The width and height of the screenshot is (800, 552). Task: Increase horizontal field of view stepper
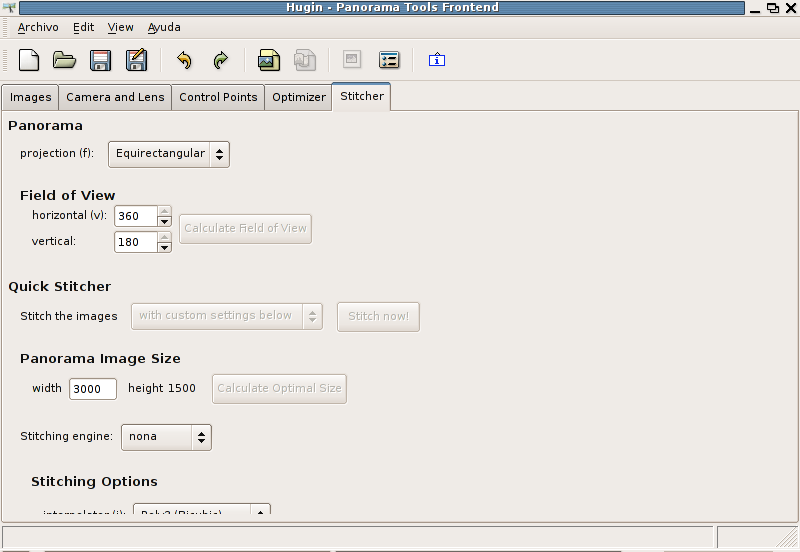pos(164,211)
